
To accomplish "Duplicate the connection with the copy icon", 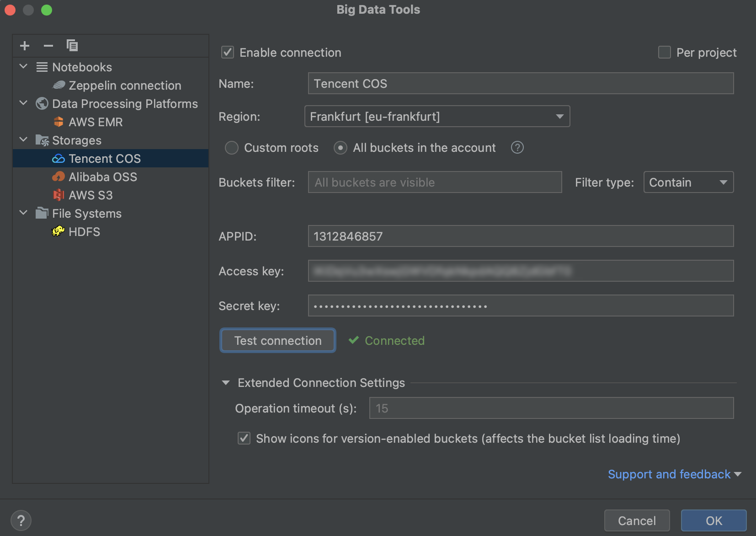I will [x=72, y=45].
